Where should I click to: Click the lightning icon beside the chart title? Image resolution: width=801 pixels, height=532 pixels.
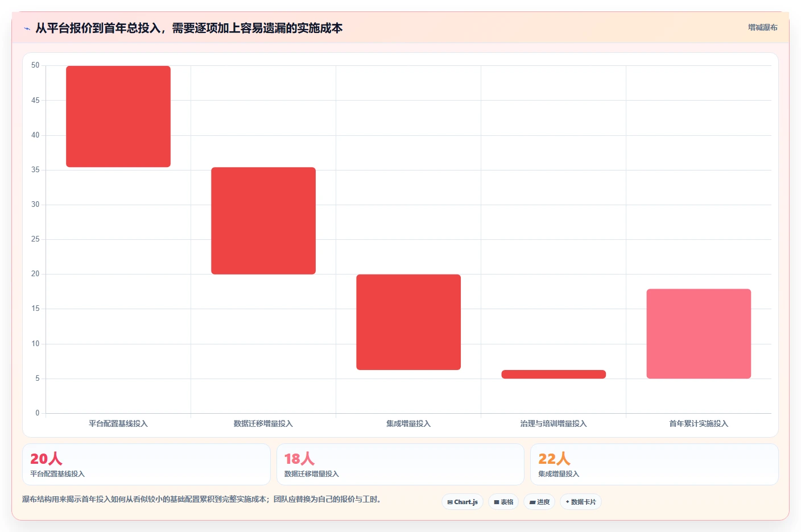[27, 28]
